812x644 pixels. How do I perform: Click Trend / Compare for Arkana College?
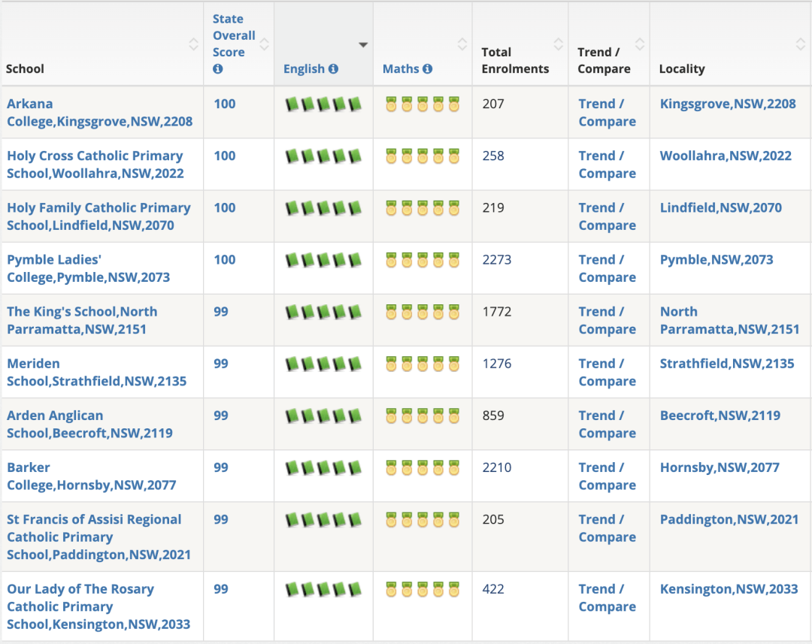pyautogui.click(x=607, y=112)
